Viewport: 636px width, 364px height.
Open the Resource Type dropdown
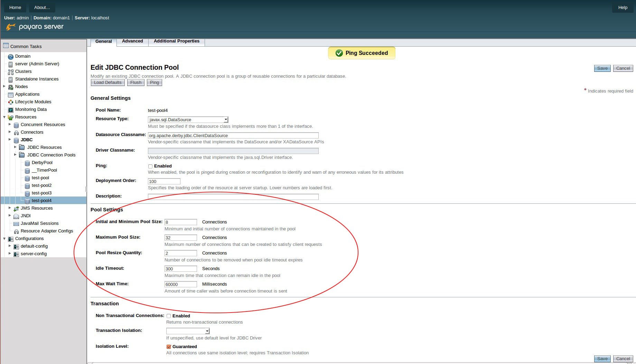click(188, 120)
